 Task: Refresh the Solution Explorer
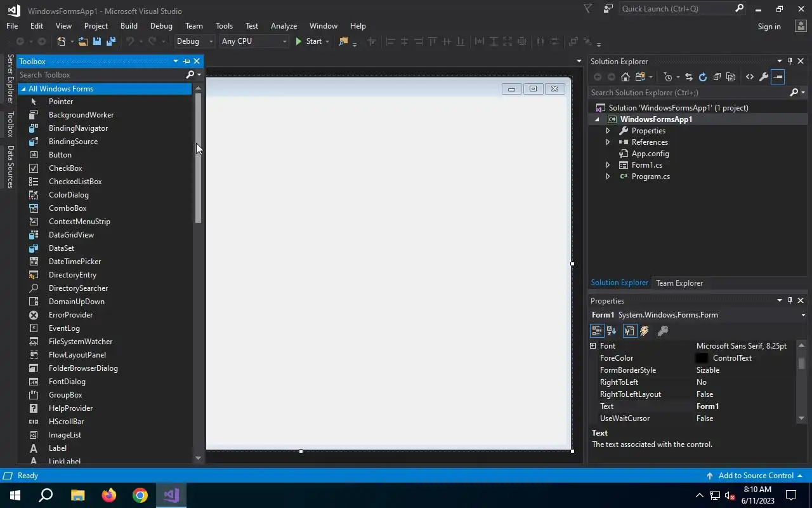[x=703, y=77]
